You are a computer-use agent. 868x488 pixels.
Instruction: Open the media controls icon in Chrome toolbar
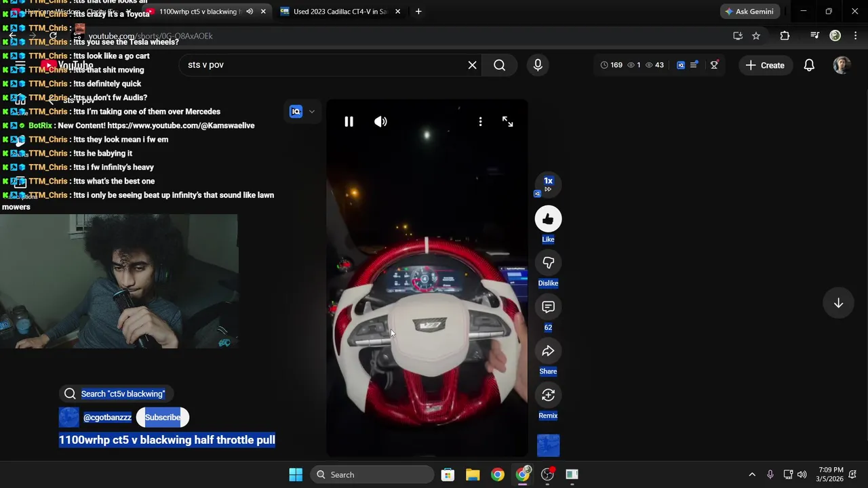(814, 36)
